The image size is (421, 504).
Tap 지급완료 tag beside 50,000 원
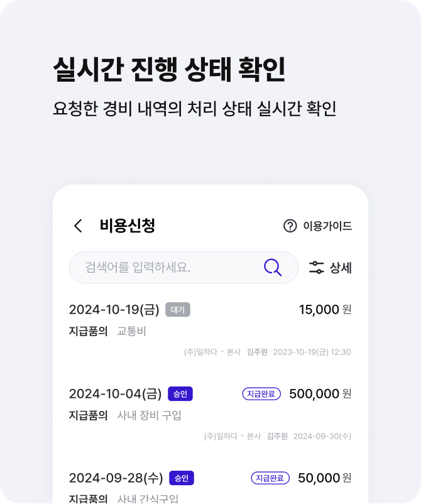click(x=270, y=478)
